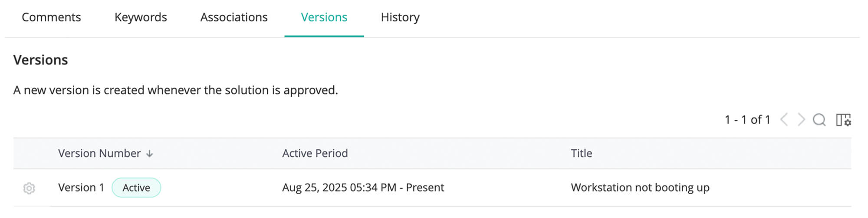Switch to the Keywords tab
Viewport: 868px width, 218px height.
(x=141, y=17)
